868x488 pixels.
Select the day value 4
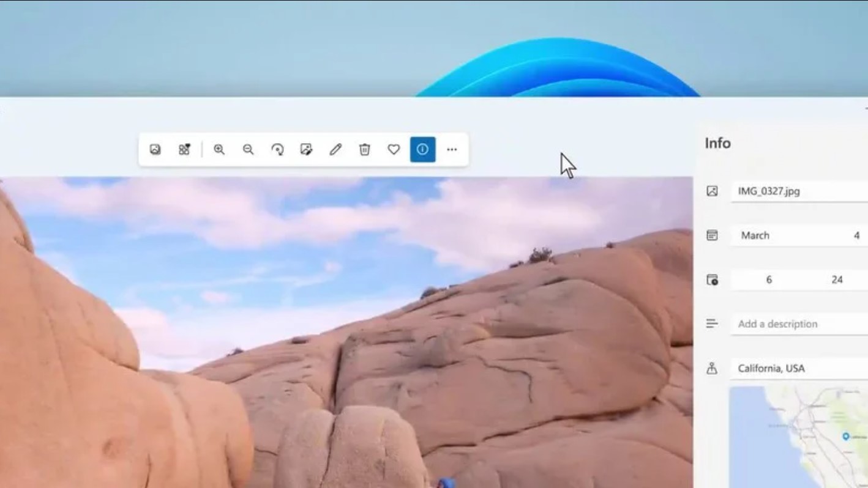tap(856, 235)
